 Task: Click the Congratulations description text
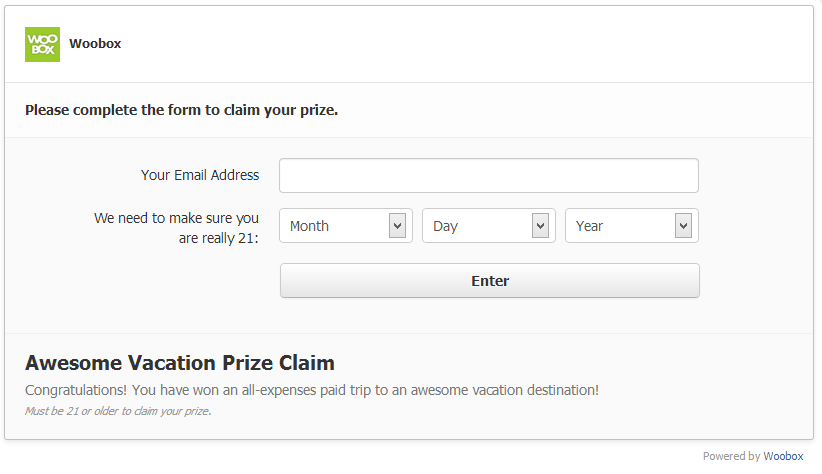coord(312,390)
